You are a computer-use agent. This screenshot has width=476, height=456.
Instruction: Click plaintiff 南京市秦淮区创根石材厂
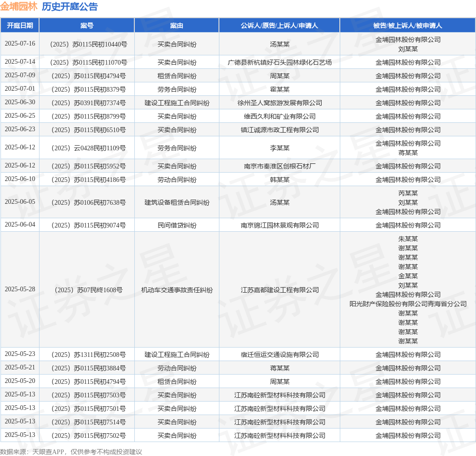pos(279,167)
